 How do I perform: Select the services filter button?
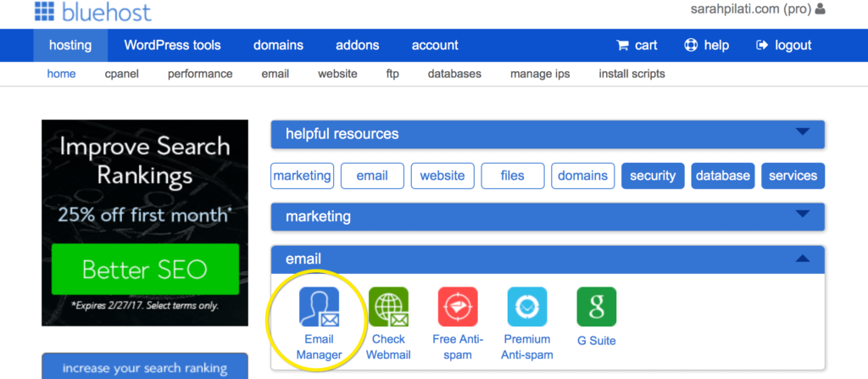coord(793,176)
